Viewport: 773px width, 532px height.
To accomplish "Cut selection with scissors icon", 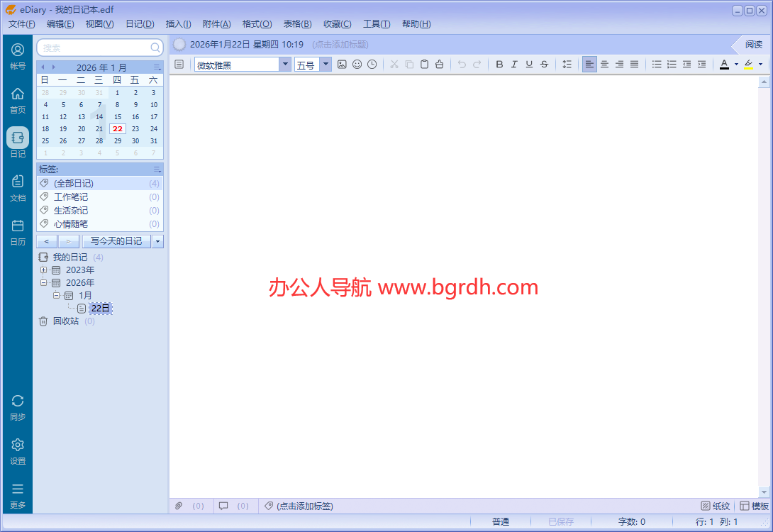I will point(394,64).
